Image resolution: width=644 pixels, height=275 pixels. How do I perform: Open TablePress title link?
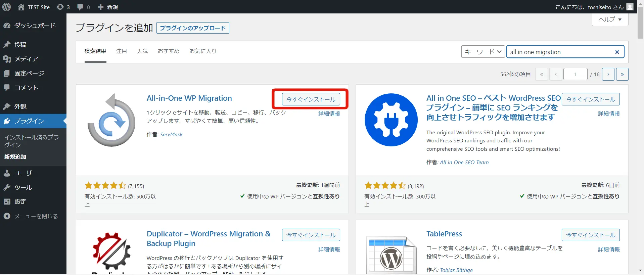[x=444, y=234]
